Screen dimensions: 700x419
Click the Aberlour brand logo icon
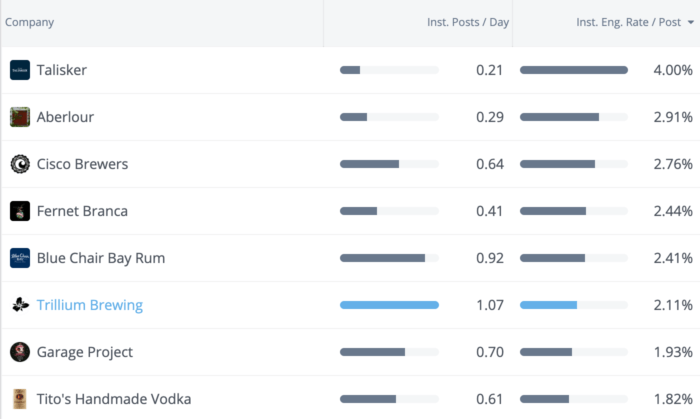click(x=20, y=117)
